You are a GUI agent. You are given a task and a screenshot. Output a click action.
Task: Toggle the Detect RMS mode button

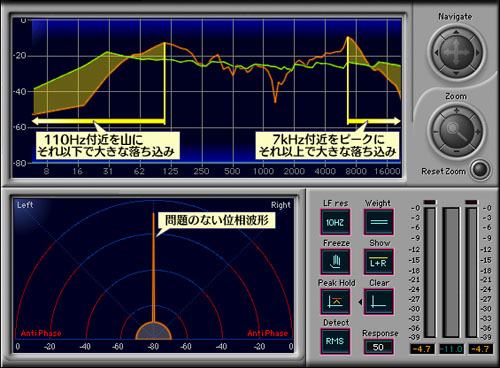335,341
